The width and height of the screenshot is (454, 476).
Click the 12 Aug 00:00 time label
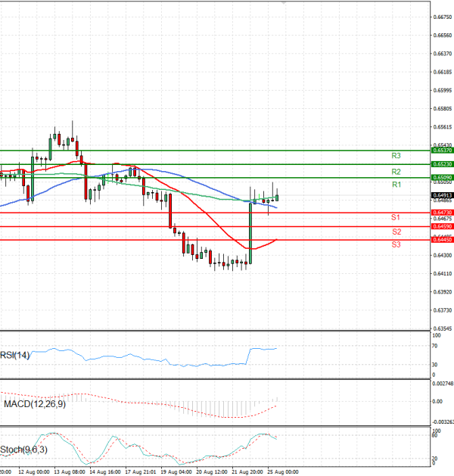pyautogui.click(x=34, y=472)
